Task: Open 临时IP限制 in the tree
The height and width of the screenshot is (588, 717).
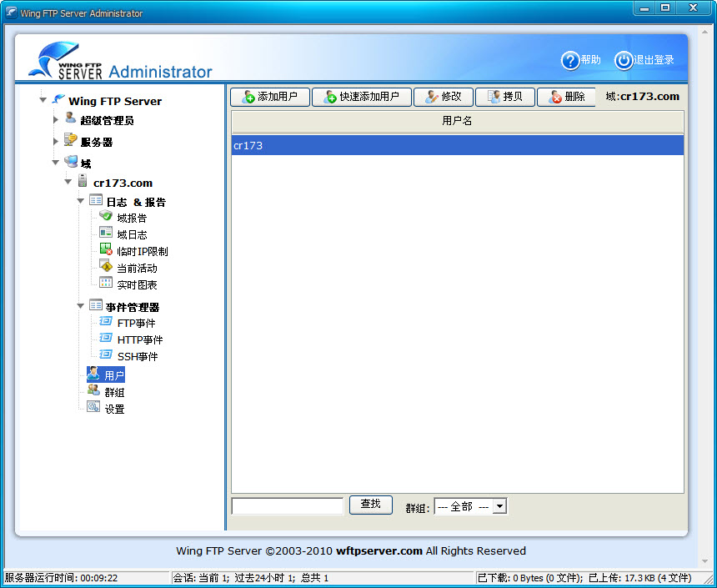Action: coord(143,252)
